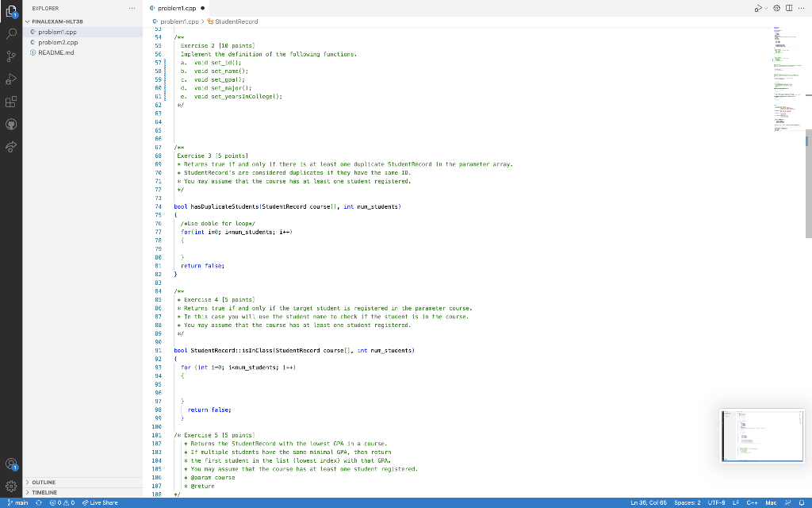812x508 pixels.
Task: Open the Extensions view
Action: [10, 100]
